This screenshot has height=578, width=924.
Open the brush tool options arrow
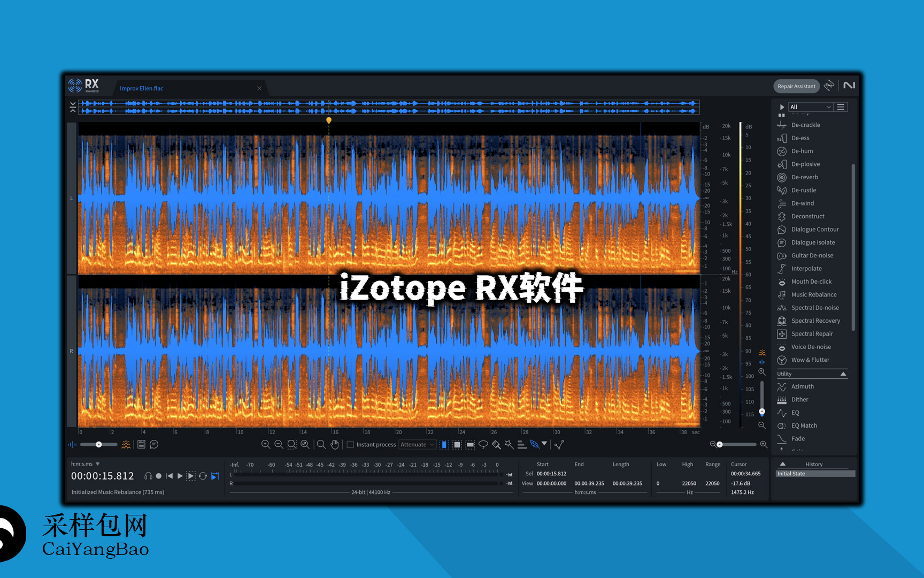[x=544, y=444]
